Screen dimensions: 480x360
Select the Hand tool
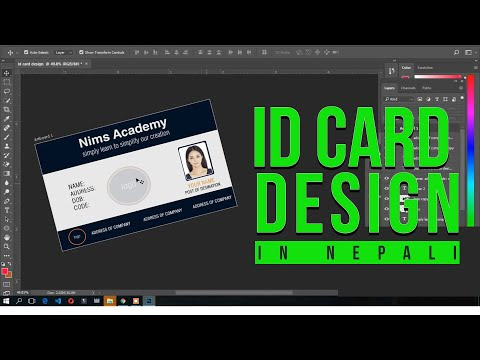coord(7,237)
